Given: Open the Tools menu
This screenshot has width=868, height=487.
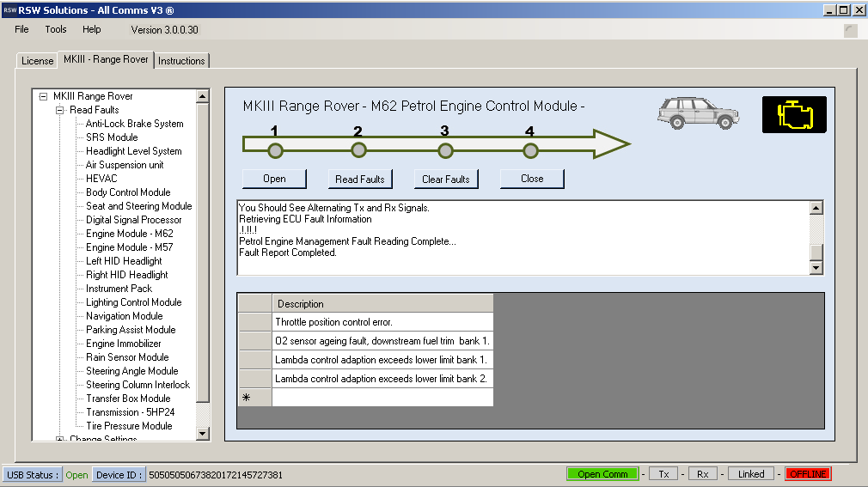Looking at the screenshot, I should click(56, 29).
